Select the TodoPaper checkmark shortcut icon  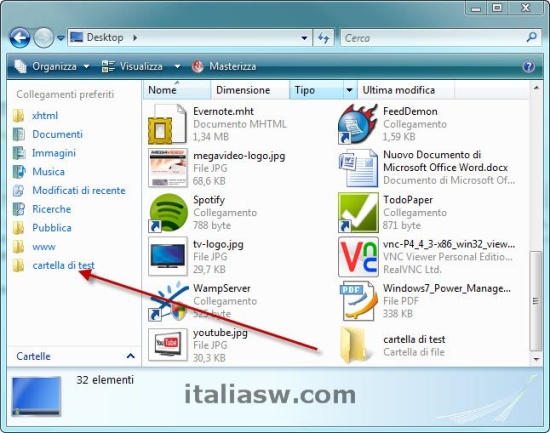(358, 213)
